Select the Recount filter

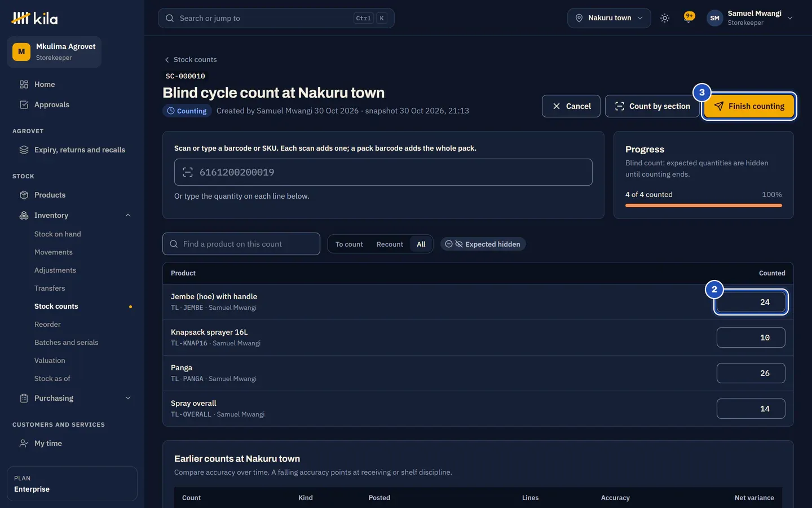tap(390, 244)
